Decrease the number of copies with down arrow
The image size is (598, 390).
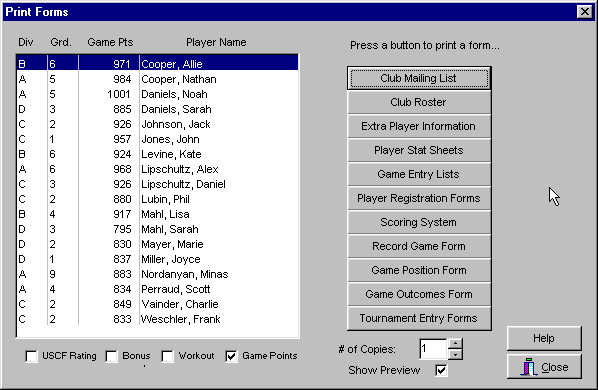click(x=455, y=355)
